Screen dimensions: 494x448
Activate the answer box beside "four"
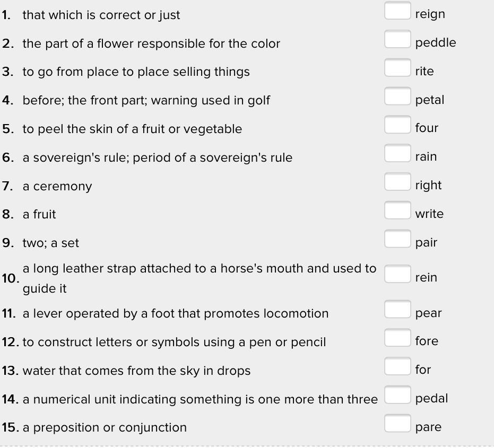point(397,125)
